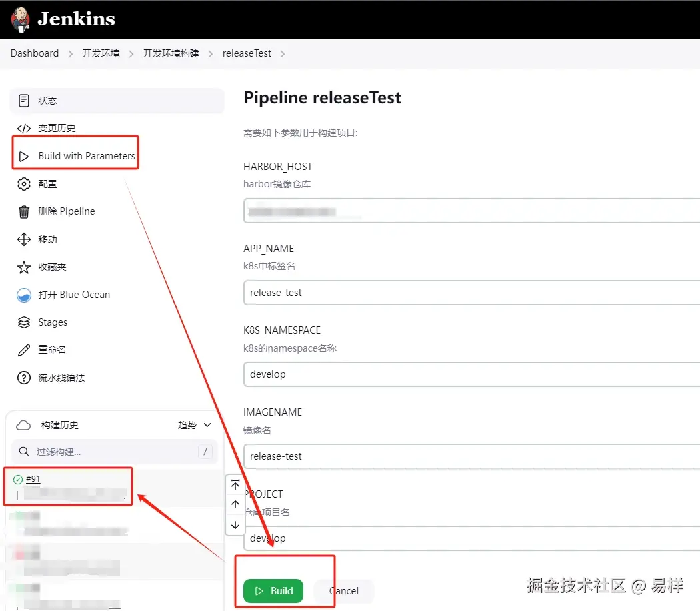Click the APP_NAME field with release-test
Screen dimensions: 700x611
pyautogui.click(x=471, y=293)
